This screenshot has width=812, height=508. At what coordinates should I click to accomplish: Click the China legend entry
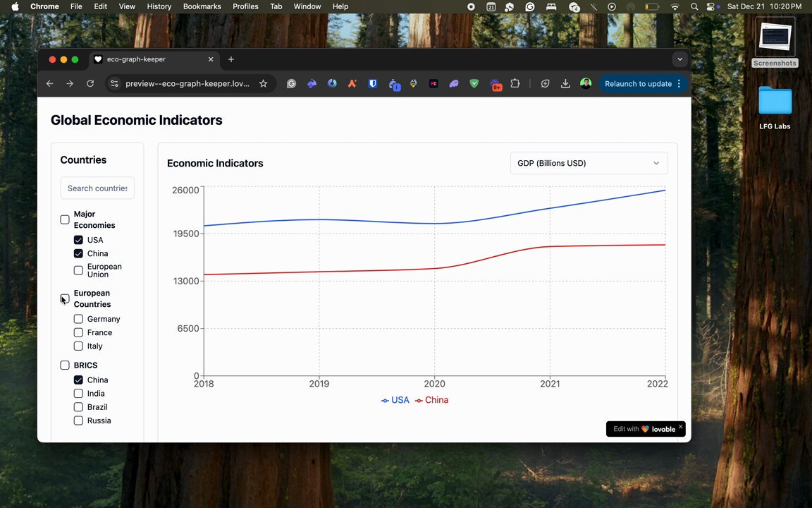click(x=432, y=400)
